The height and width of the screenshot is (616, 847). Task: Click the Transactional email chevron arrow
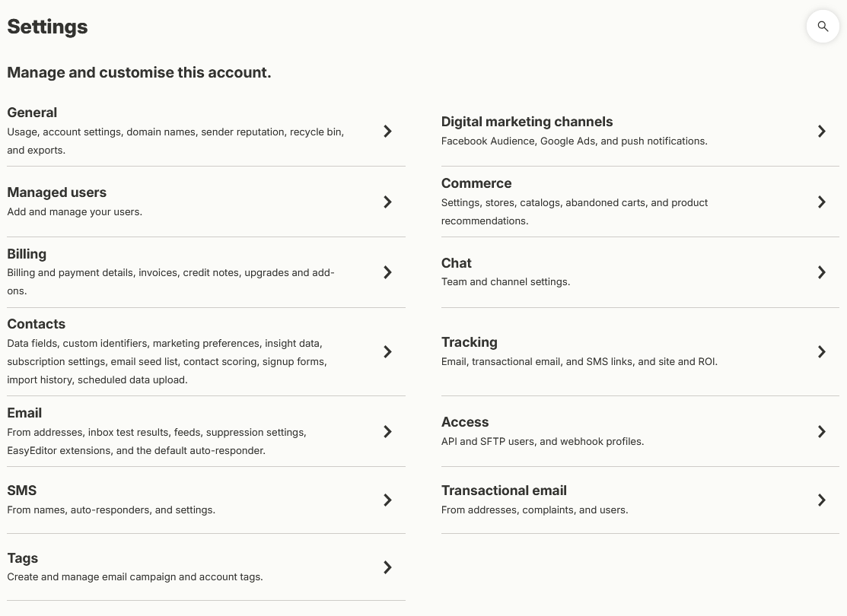coord(822,500)
